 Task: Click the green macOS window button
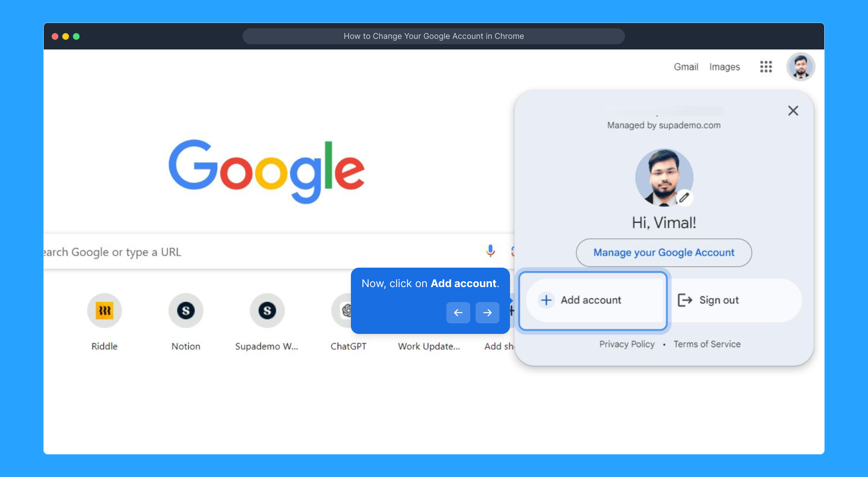click(76, 36)
